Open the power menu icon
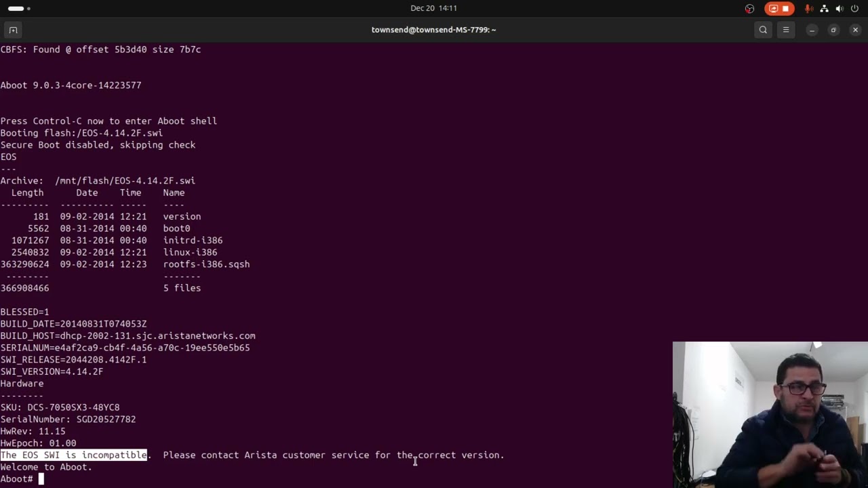The image size is (868, 488). (854, 8)
